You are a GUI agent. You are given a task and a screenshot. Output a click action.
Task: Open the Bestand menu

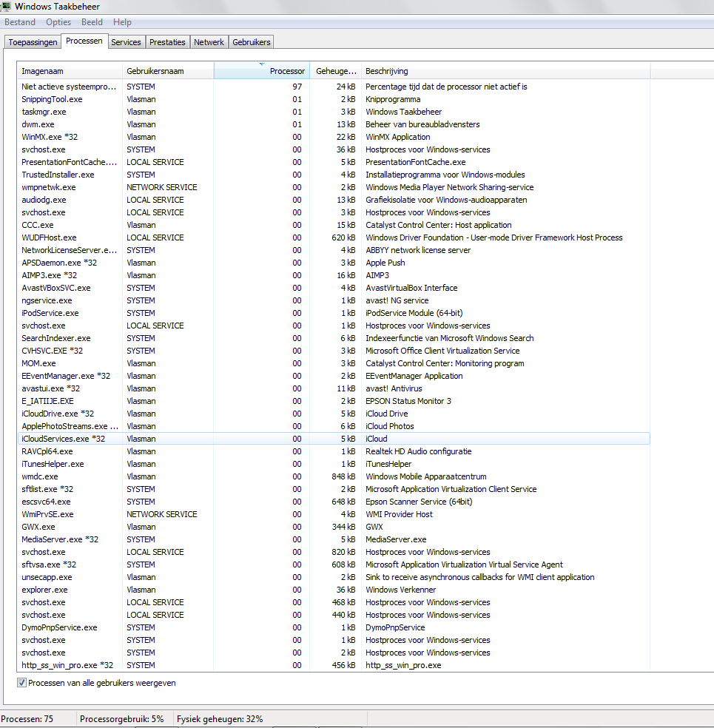(x=20, y=22)
